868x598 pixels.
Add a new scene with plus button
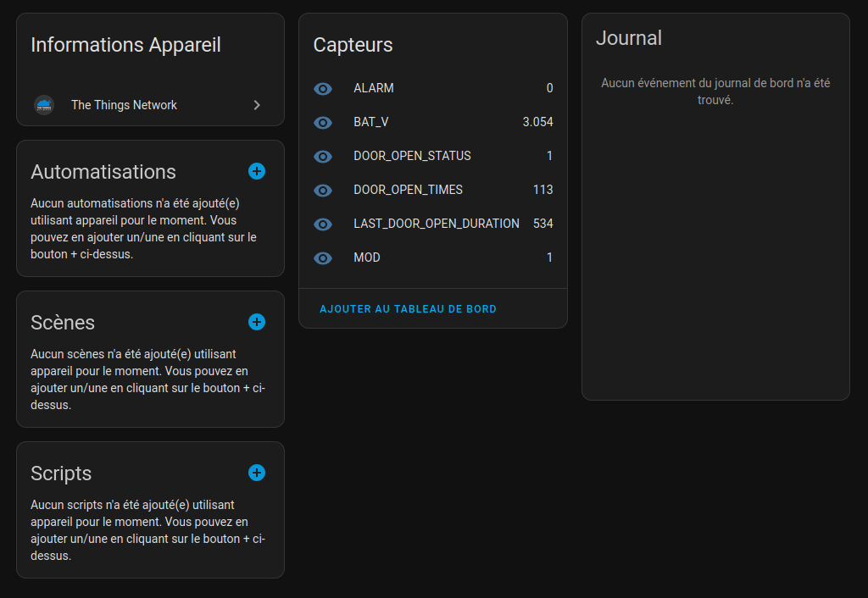[x=257, y=322]
